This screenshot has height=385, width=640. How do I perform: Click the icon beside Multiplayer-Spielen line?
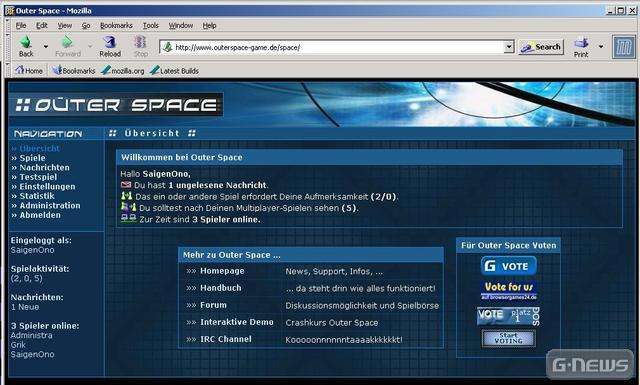129,207
